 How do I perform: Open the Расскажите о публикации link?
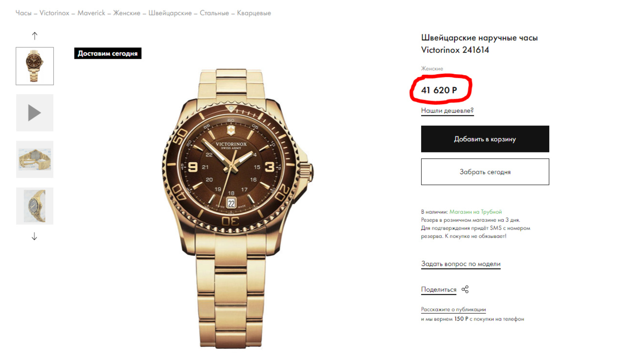click(x=453, y=309)
